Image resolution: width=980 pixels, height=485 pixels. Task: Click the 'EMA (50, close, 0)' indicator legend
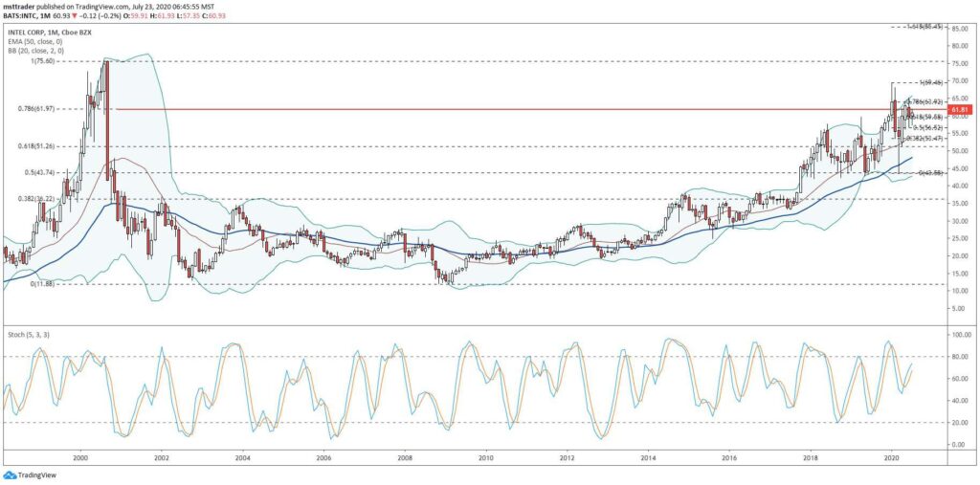click(x=35, y=42)
